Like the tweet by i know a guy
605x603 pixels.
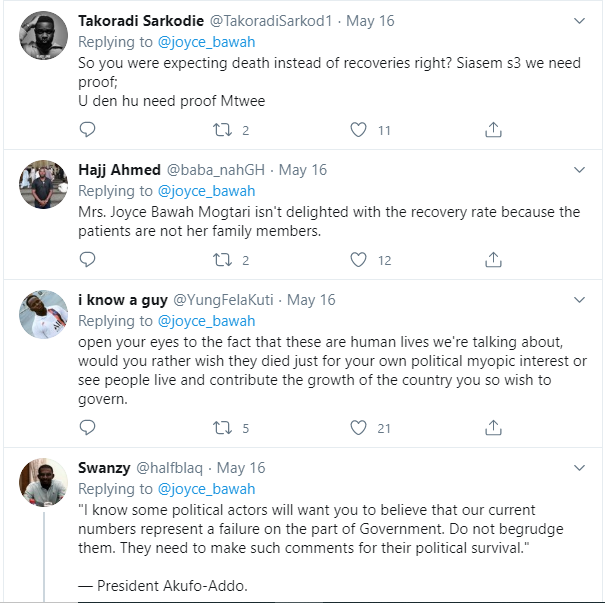click(x=359, y=428)
